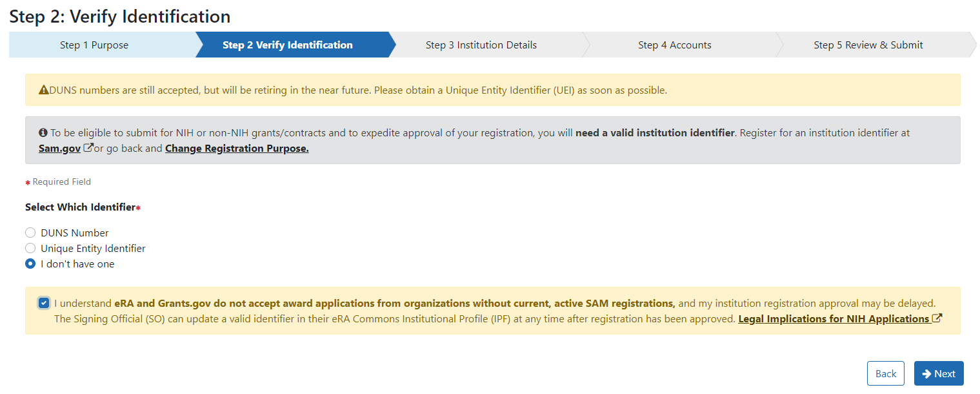Select the "I don't have one" option
Viewport: 980px width, 394px height.
pos(30,264)
